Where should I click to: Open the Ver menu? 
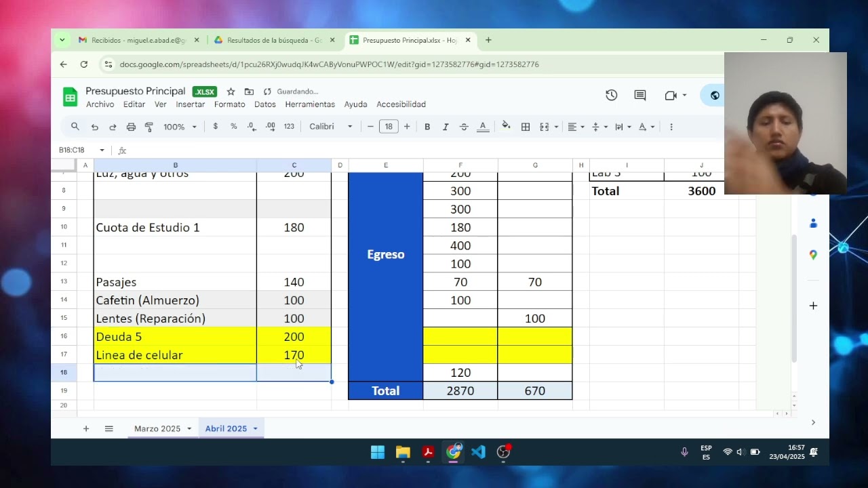(161, 104)
